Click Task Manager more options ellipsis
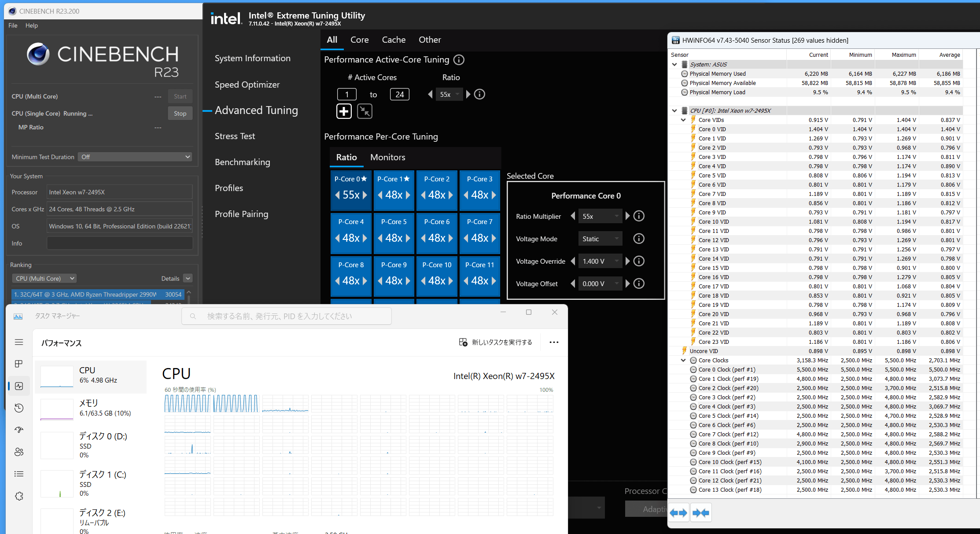 coord(554,342)
